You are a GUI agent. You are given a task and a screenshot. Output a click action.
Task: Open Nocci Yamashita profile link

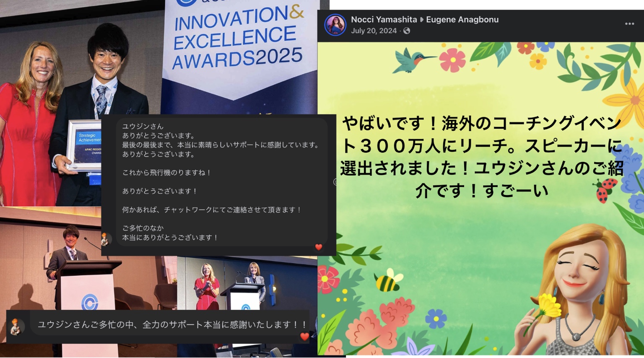tap(384, 19)
